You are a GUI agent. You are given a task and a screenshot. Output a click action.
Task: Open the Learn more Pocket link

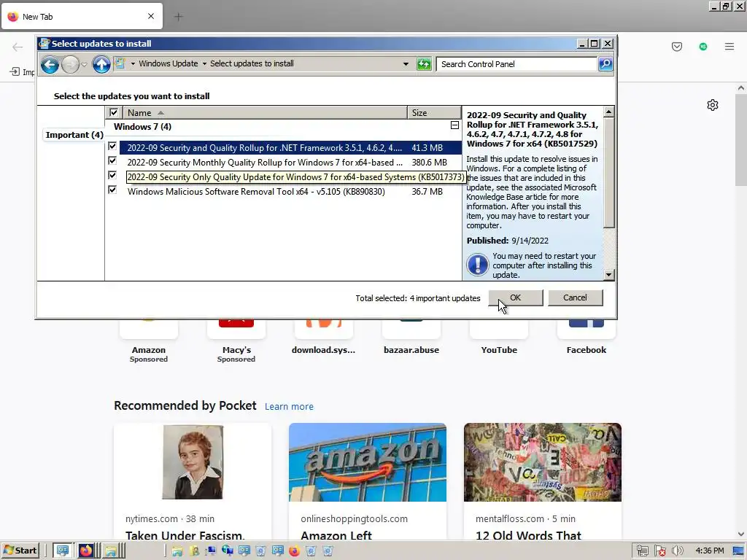click(289, 407)
